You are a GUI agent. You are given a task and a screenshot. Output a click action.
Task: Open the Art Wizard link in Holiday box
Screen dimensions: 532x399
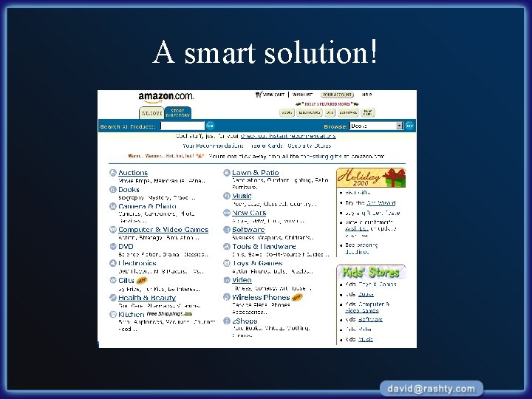point(381,203)
